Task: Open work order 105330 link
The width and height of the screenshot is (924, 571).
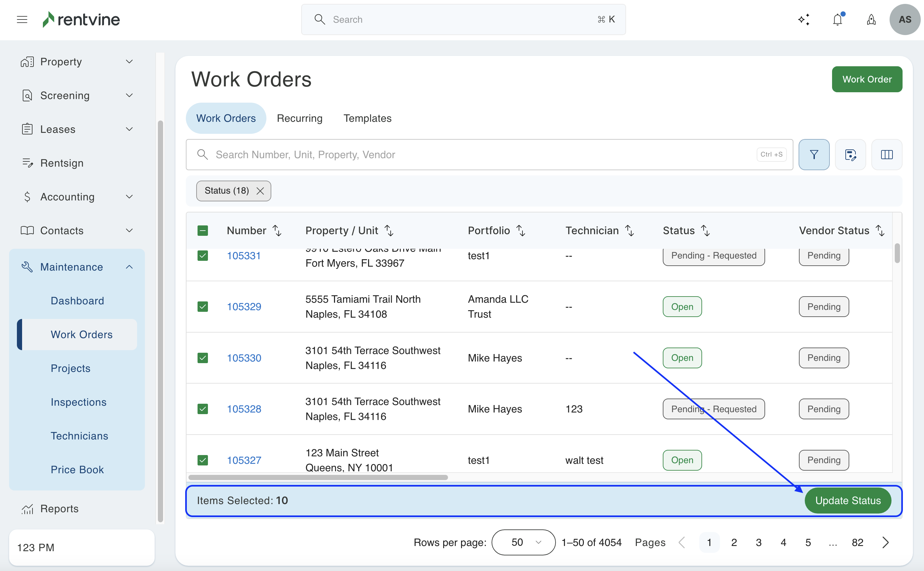Action: coord(244,358)
